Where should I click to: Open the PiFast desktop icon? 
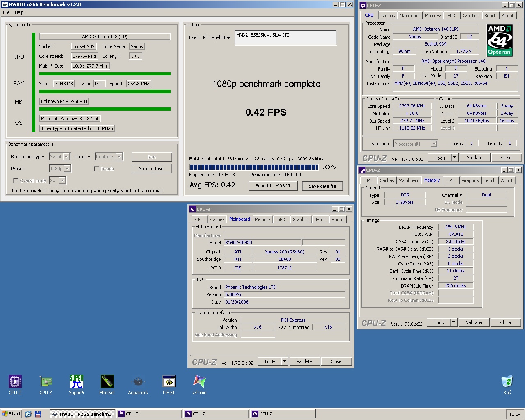169,385
